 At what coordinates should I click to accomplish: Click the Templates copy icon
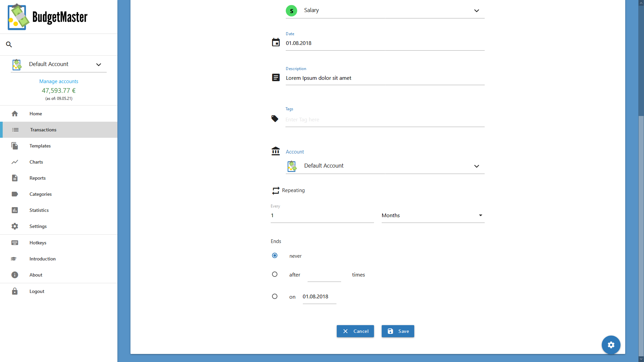pyautogui.click(x=15, y=146)
